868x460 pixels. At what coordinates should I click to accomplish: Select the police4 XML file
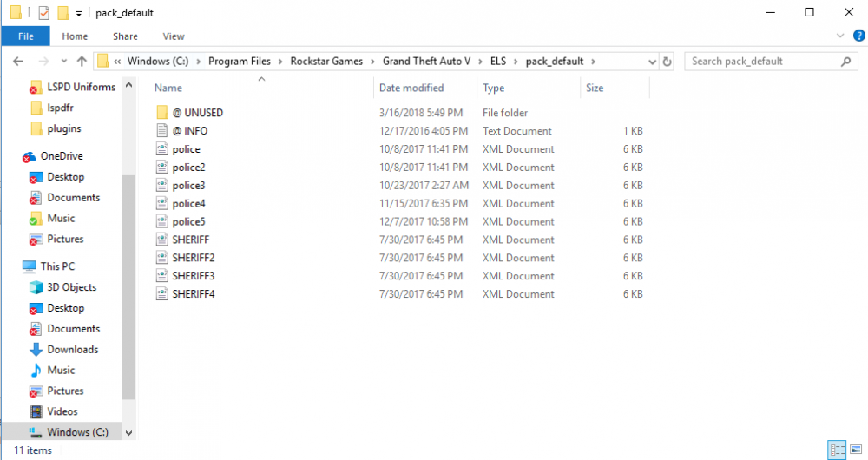tap(188, 204)
